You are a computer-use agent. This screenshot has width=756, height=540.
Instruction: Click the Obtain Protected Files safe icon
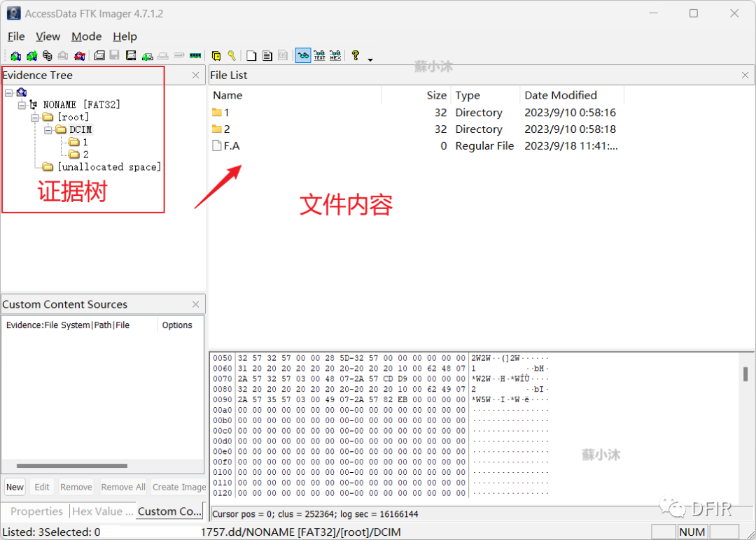[x=216, y=56]
